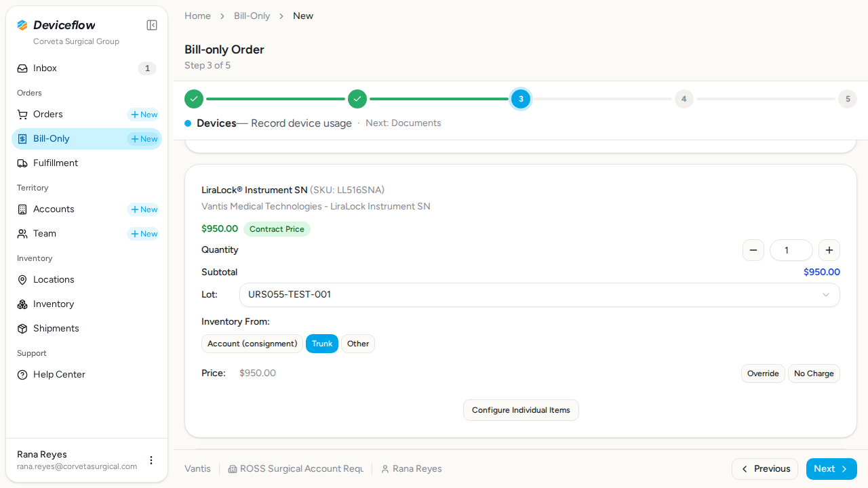Open the user menu with the three-dot icon
This screenshot has height=488, width=868.
[151, 460]
